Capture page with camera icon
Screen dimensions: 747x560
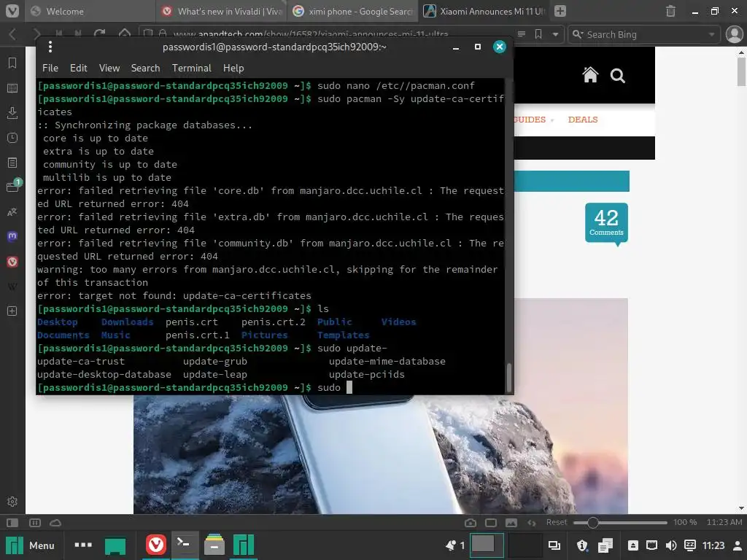click(471, 523)
